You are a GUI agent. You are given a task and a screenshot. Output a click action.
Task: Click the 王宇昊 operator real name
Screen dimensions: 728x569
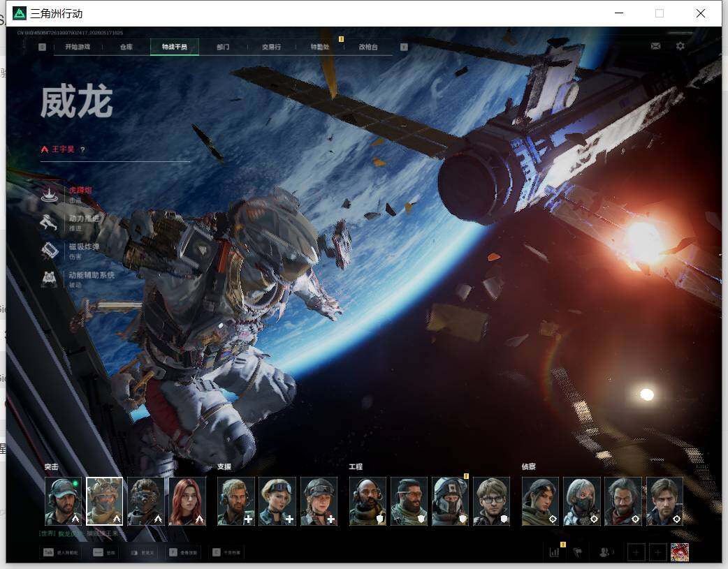pyautogui.click(x=63, y=149)
